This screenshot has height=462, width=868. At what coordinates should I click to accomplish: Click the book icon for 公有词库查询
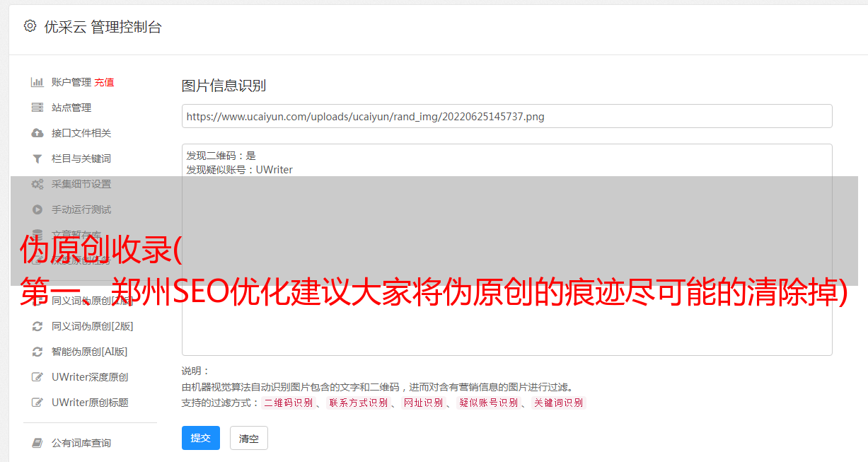click(37, 443)
